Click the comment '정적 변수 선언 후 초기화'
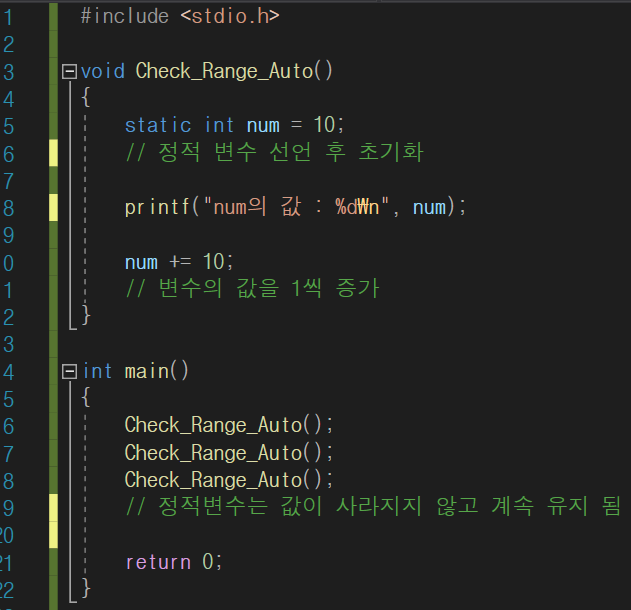631x610 pixels. pos(274,152)
